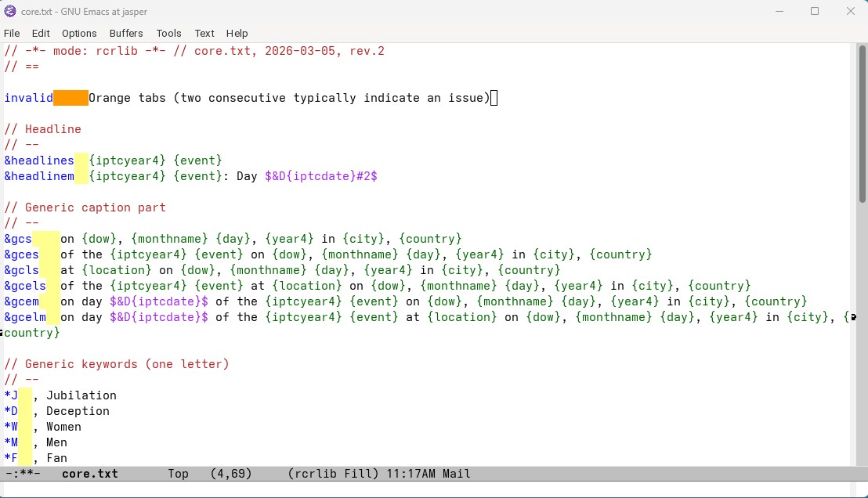The image size is (868, 498).
Task: Click the word 'Jubilation'
Action: point(81,395)
